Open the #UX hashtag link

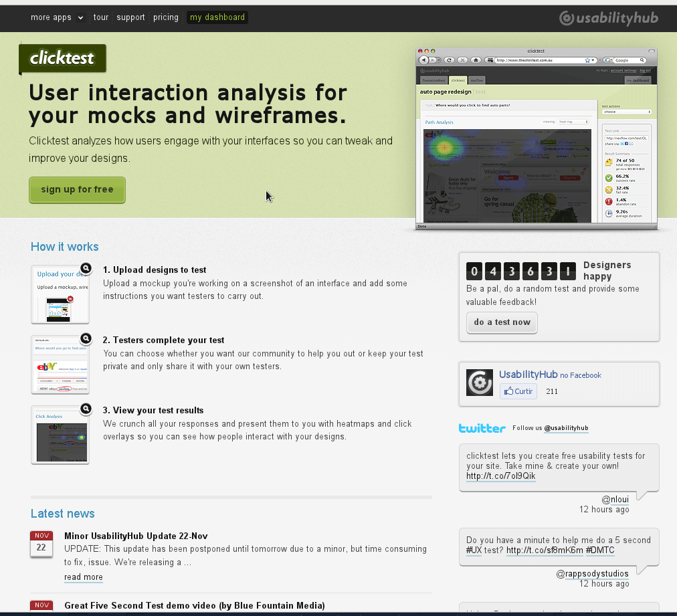(474, 550)
